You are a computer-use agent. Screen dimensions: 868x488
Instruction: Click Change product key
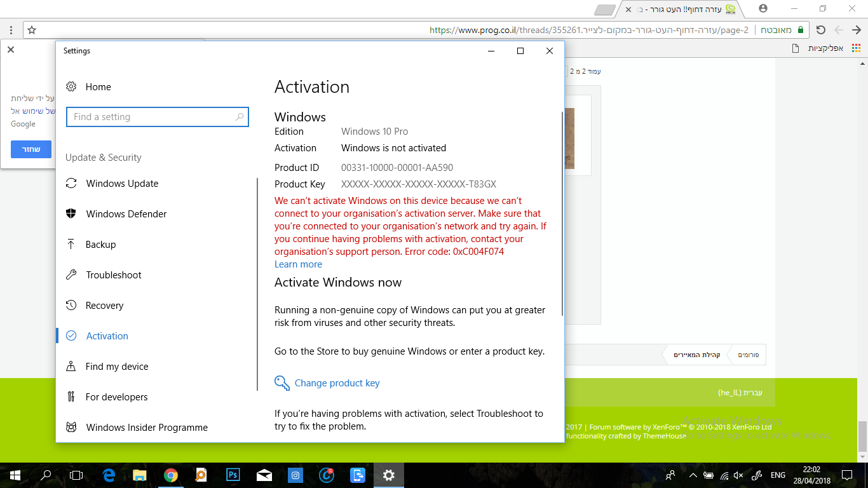coord(327,383)
